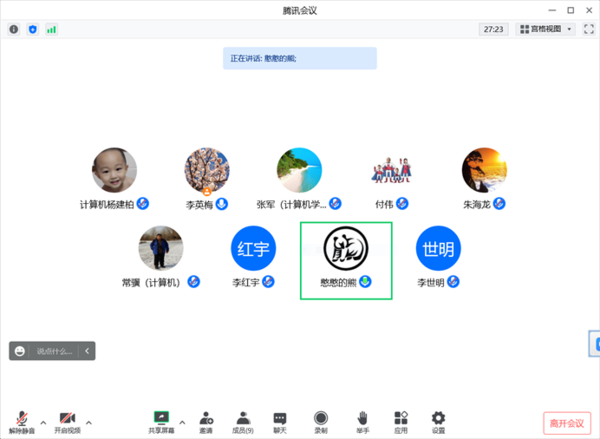The width and height of the screenshot is (600, 439).
Task: Select the 憨憨的熊 speaker thumbnail
Action: [346, 261]
